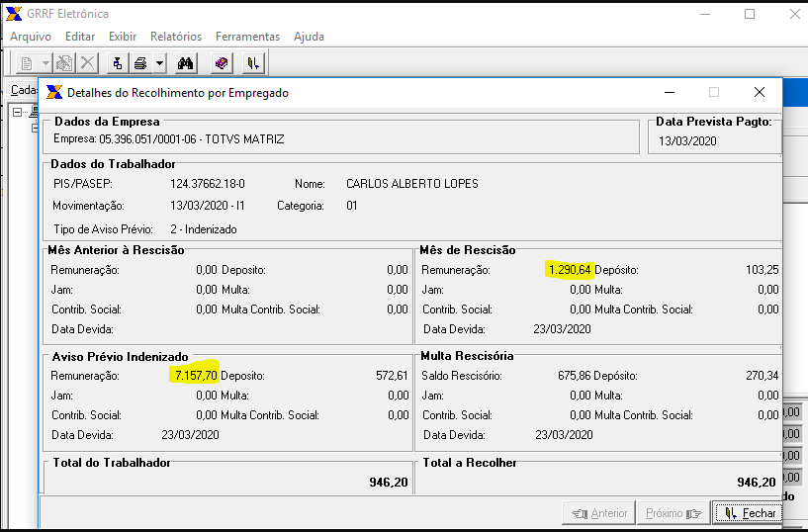
Task: Click the Total do Trabalhador amount 946,20
Action: 389,482
